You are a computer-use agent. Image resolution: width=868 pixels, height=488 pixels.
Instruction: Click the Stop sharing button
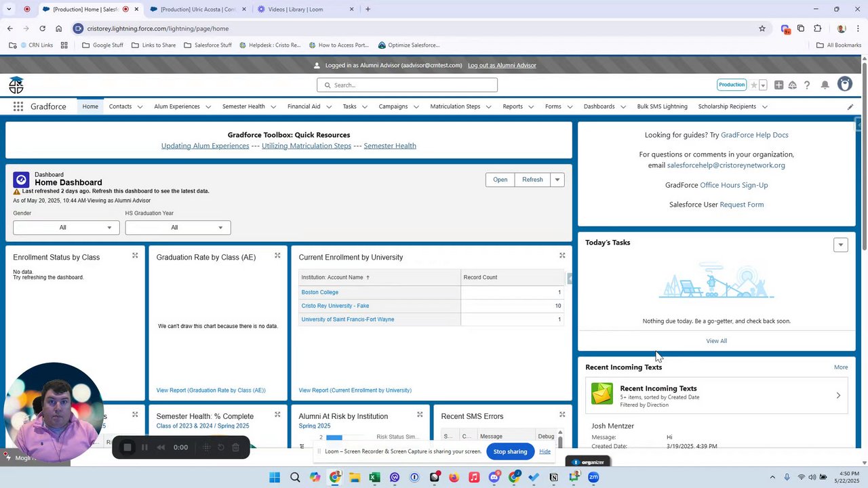pyautogui.click(x=510, y=451)
